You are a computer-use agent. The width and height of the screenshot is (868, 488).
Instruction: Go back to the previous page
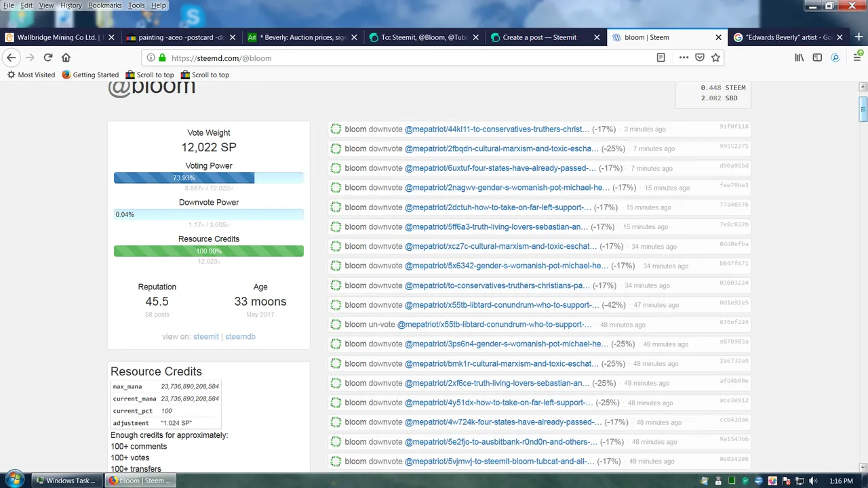(11, 58)
